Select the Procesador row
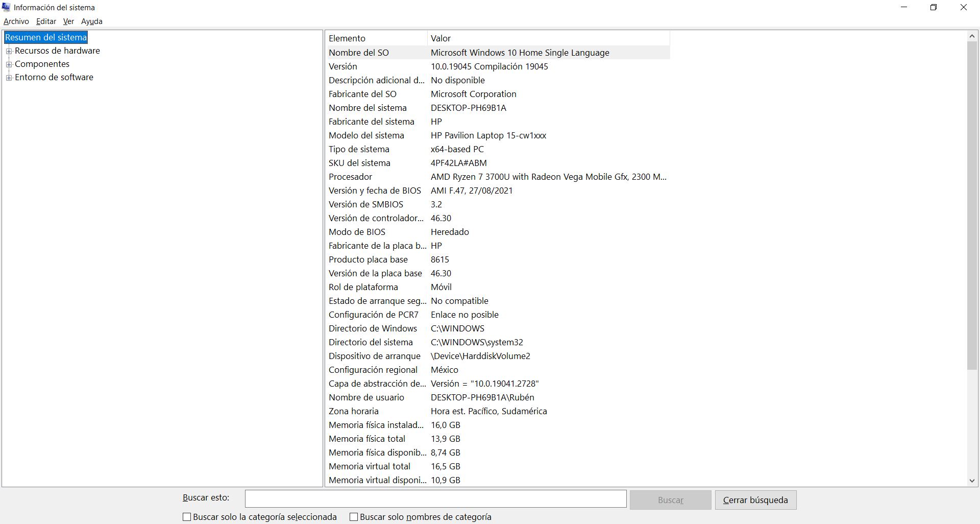 [498, 177]
